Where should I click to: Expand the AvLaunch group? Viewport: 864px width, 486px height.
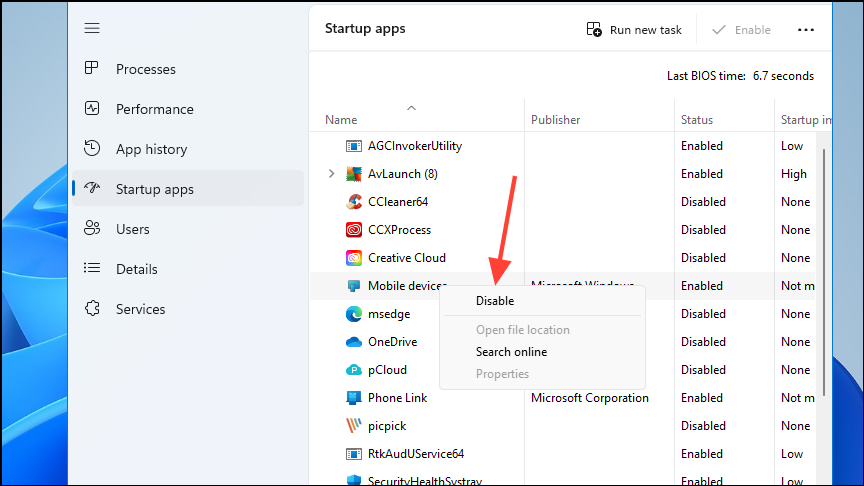332,174
